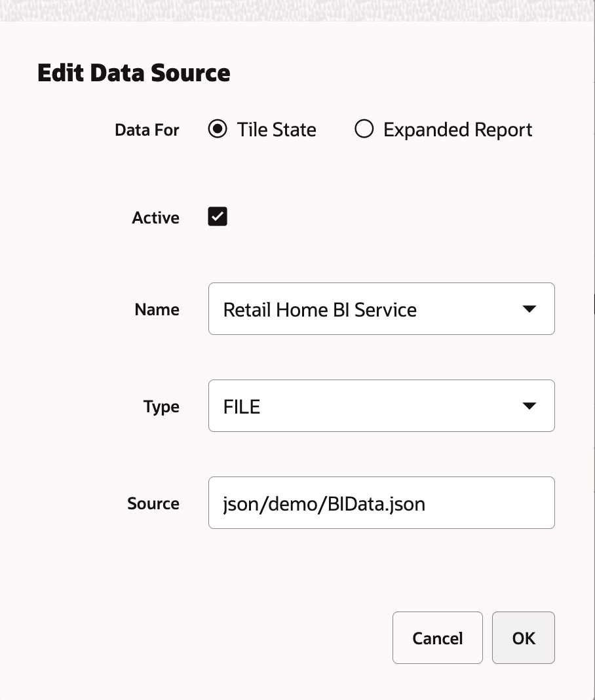Click the Edit Data Source title
Viewport: 595px width, 700px height.
click(134, 72)
